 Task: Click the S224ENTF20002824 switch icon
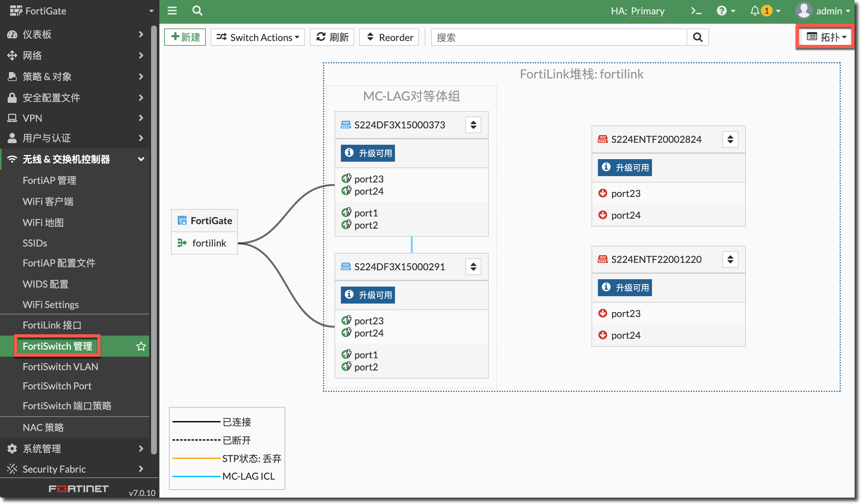[x=602, y=139]
